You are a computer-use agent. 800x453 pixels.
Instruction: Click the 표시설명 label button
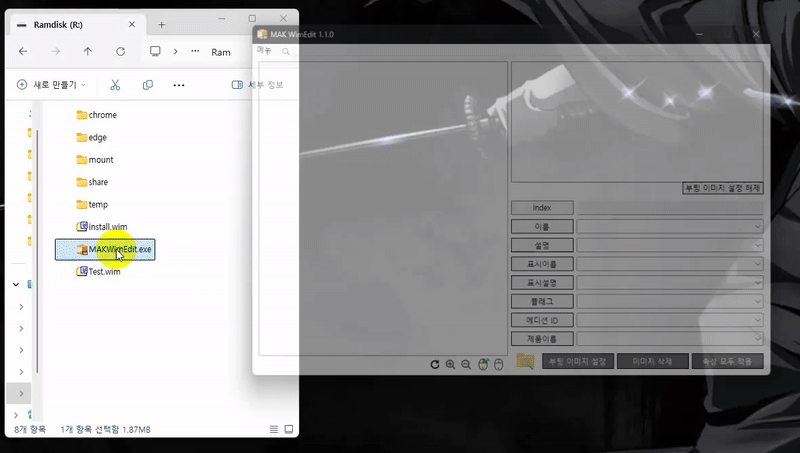pyautogui.click(x=542, y=283)
